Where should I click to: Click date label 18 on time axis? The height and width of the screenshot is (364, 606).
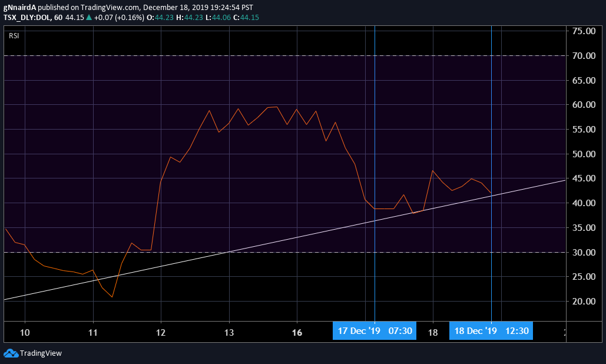tap(433, 333)
